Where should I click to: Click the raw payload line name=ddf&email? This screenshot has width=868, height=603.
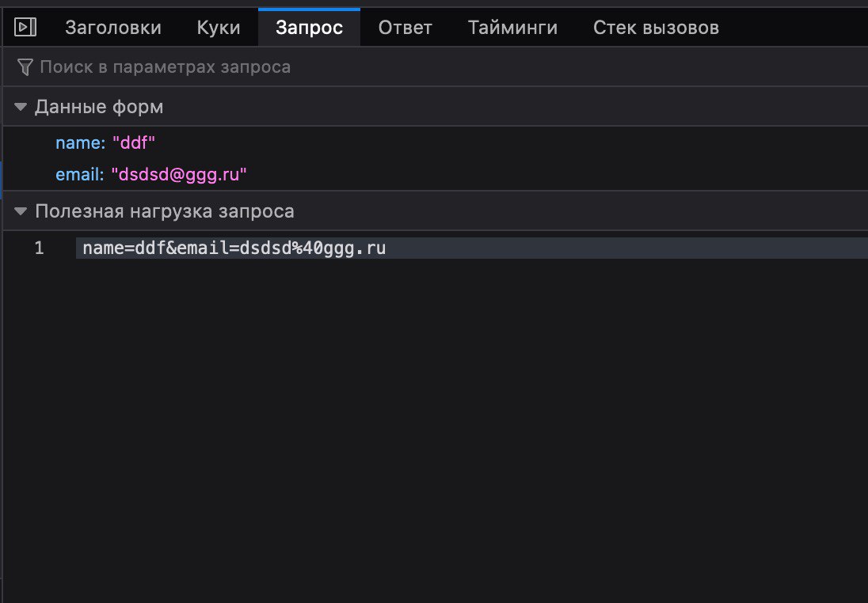pyautogui.click(x=234, y=248)
